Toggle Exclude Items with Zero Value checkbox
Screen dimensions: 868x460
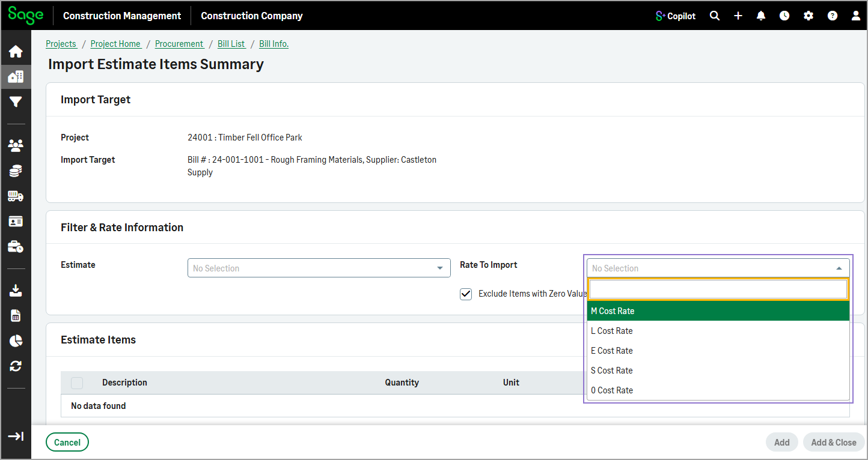click(466, 294)
